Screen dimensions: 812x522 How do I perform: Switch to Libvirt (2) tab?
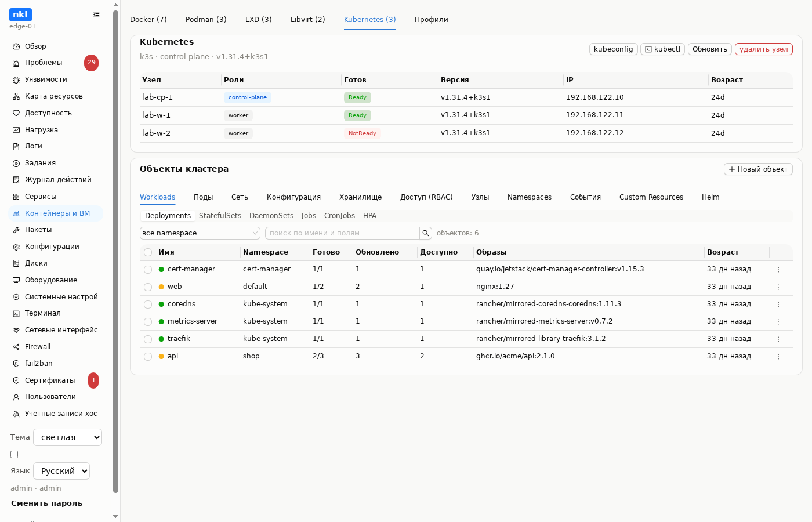tap(308, 20)
